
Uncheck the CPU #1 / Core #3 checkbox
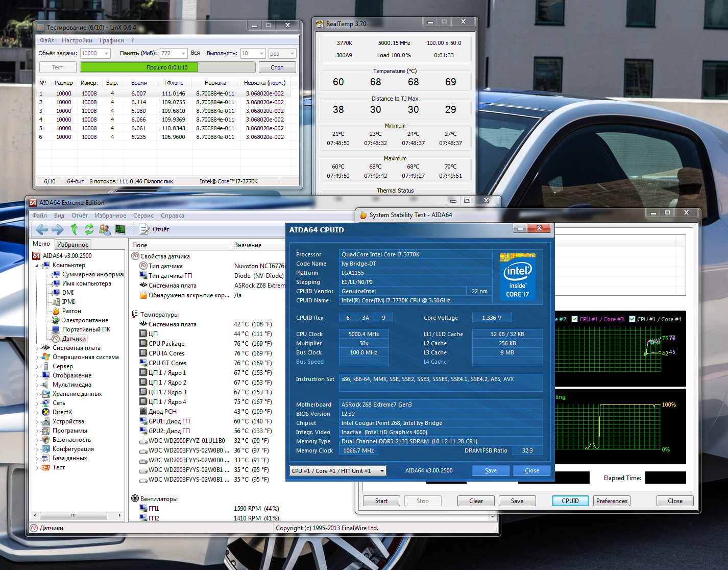574,319
